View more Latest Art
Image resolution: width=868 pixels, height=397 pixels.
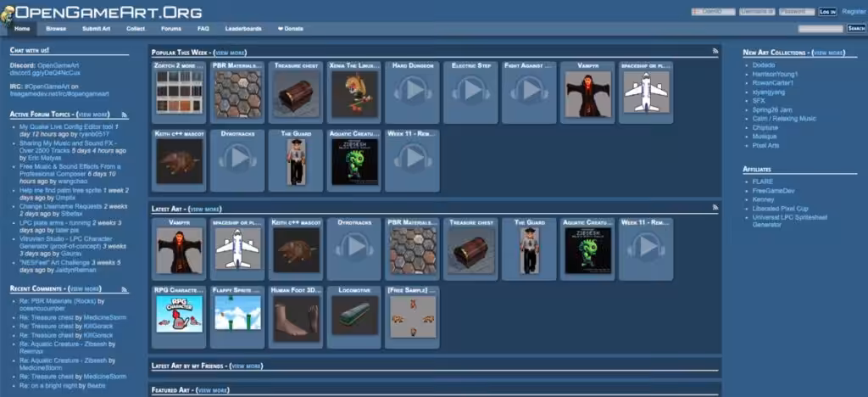[x=205, y=210]
